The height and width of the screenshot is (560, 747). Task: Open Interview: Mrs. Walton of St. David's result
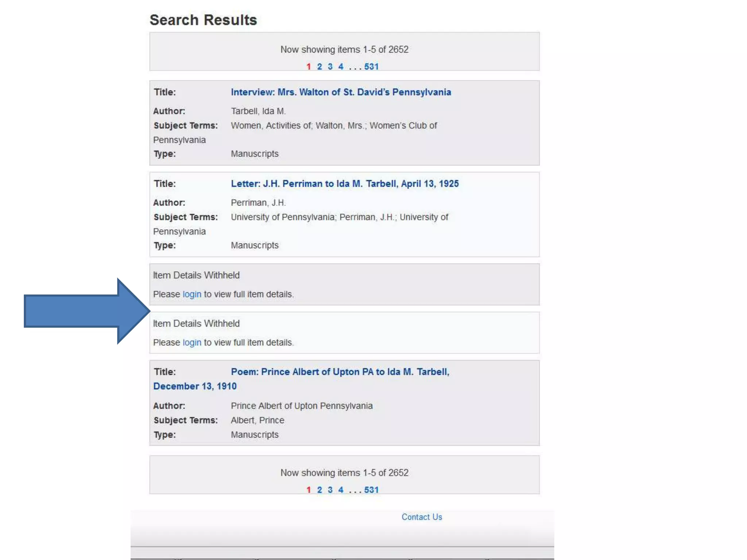click(x=341, y=92)
